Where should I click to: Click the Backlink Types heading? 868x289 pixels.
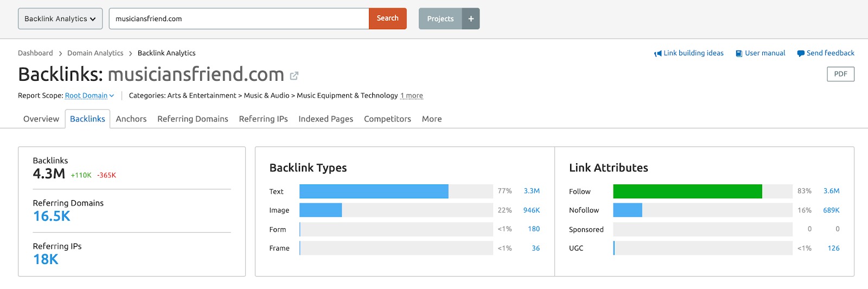tap(308, 168)
